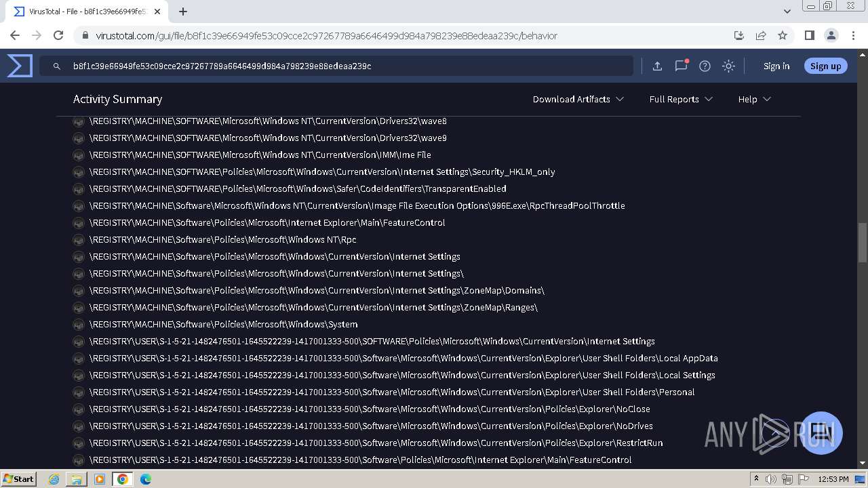Click registry icon beside Drivers32\wave8
This screenshot has width=868, height=488.
point(79,121)
